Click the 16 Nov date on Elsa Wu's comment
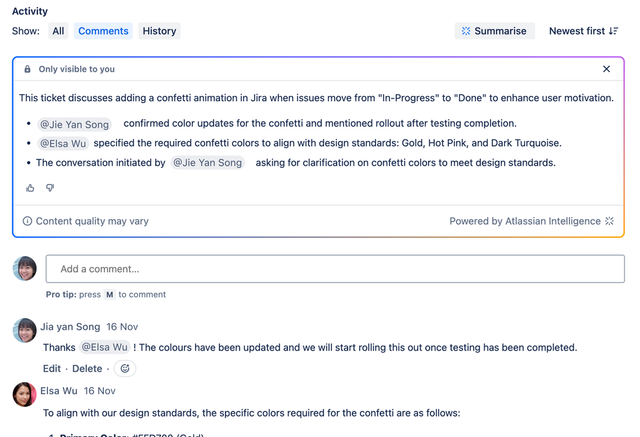This screenshot has width=640, height=437. pyautogui.click(x=100, y=391)
